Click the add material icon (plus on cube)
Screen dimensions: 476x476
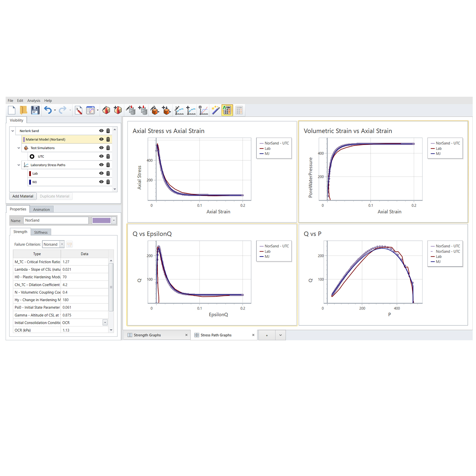tap(118, 110)
